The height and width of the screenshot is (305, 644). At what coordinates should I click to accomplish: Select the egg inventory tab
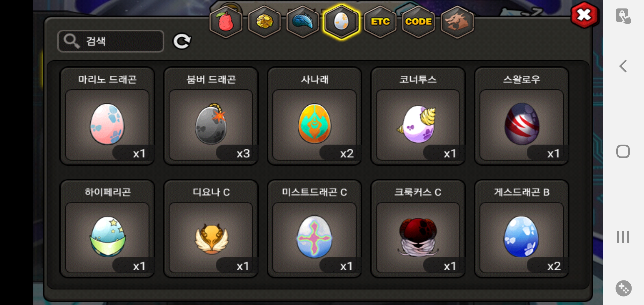click(341, 22)
